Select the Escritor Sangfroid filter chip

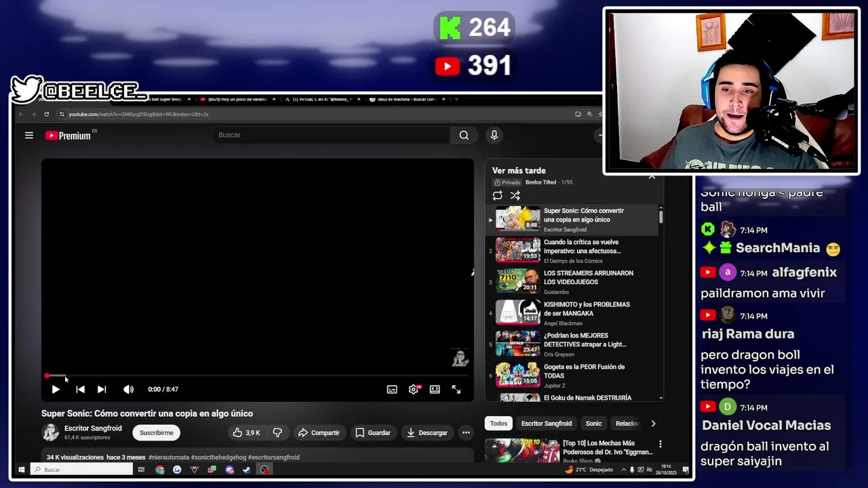coord(547,424)
